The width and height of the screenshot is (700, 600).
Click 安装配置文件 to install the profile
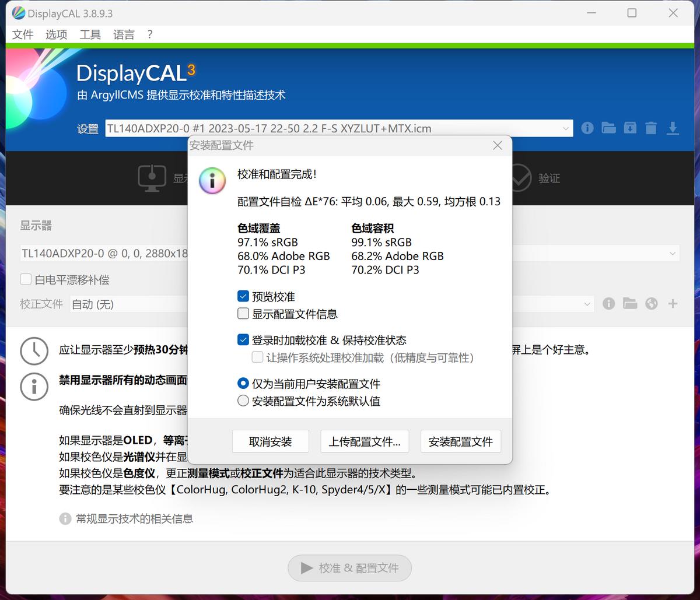pos(460,441)
